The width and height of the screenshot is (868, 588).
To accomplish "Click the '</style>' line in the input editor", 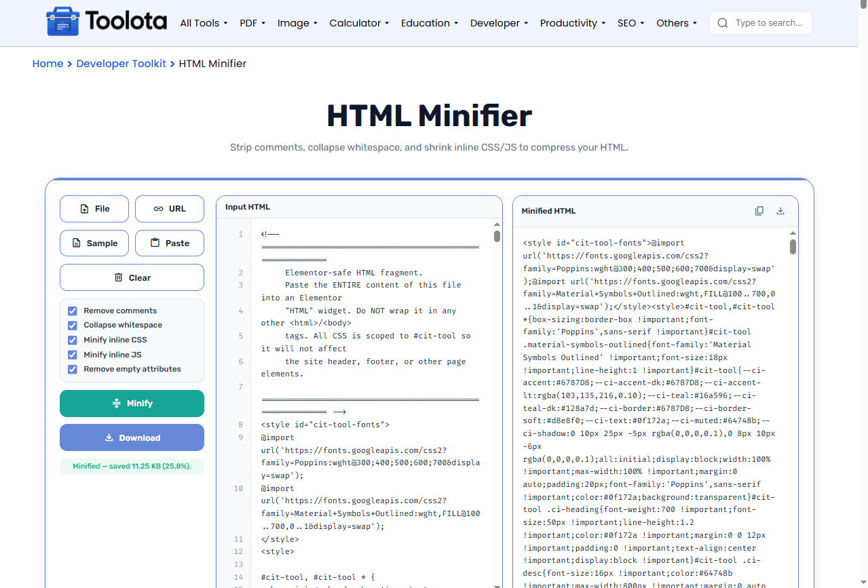I will click(280, 539).
